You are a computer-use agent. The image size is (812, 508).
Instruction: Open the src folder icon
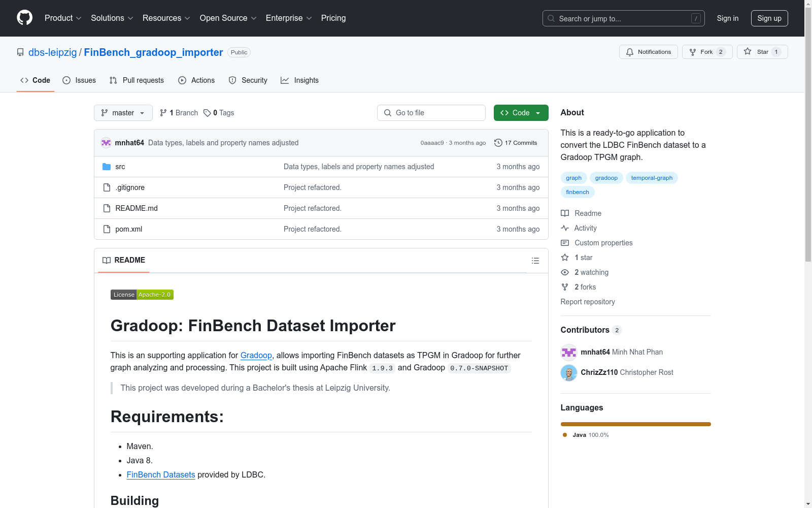107,167
